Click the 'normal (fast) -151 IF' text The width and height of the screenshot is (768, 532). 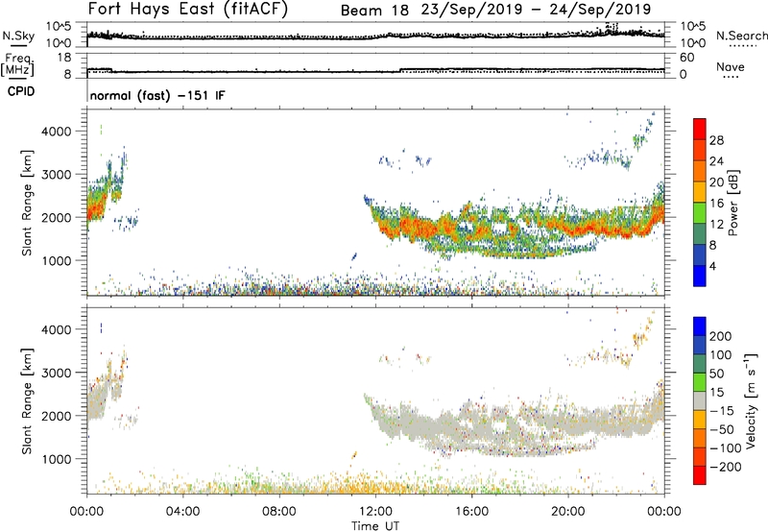point(157,95)
